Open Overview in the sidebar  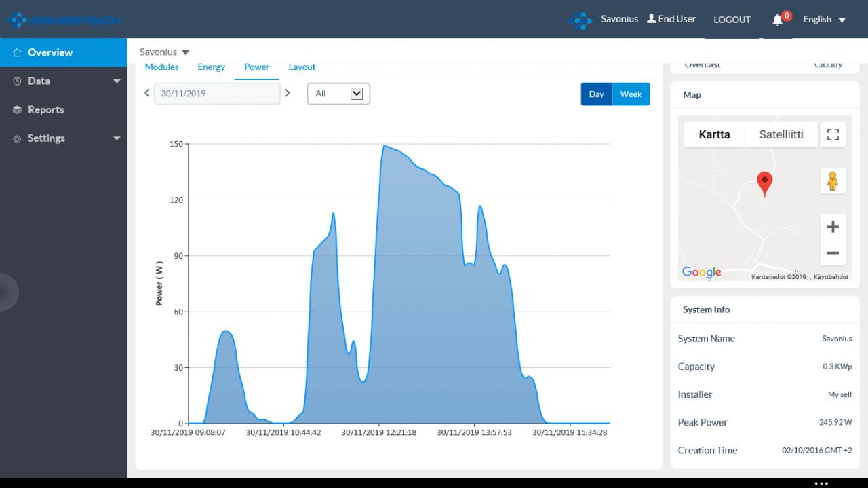pyautogui.click(x=63, y=52)
